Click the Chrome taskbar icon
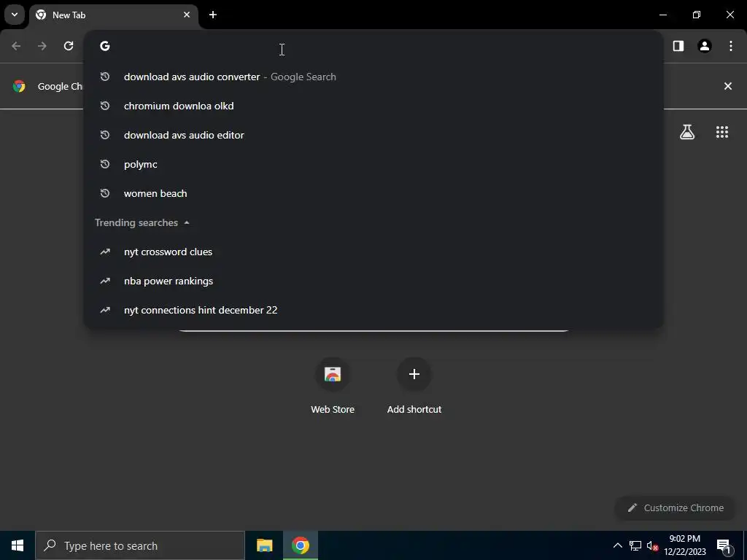The height and width of the screenshot is (560, 747). click(300, 545)
